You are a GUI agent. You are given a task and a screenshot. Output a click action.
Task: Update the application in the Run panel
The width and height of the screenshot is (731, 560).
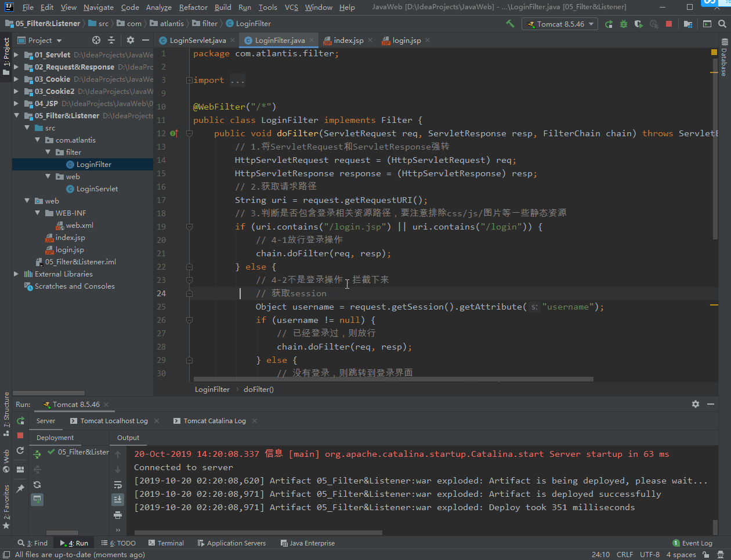point(20,450)
